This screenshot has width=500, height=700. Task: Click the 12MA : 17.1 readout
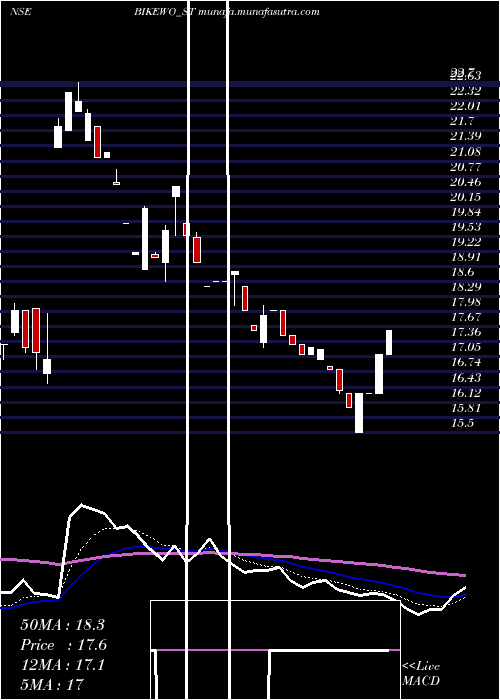(x=62, y=665)
